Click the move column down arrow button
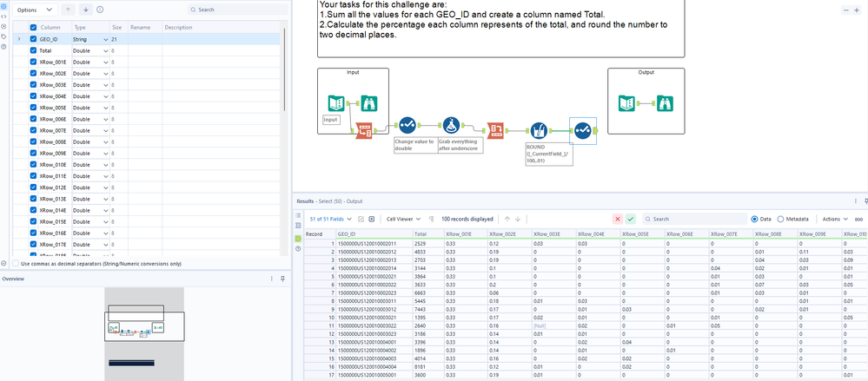The image size is (868, 381). [x=86, y=10]
